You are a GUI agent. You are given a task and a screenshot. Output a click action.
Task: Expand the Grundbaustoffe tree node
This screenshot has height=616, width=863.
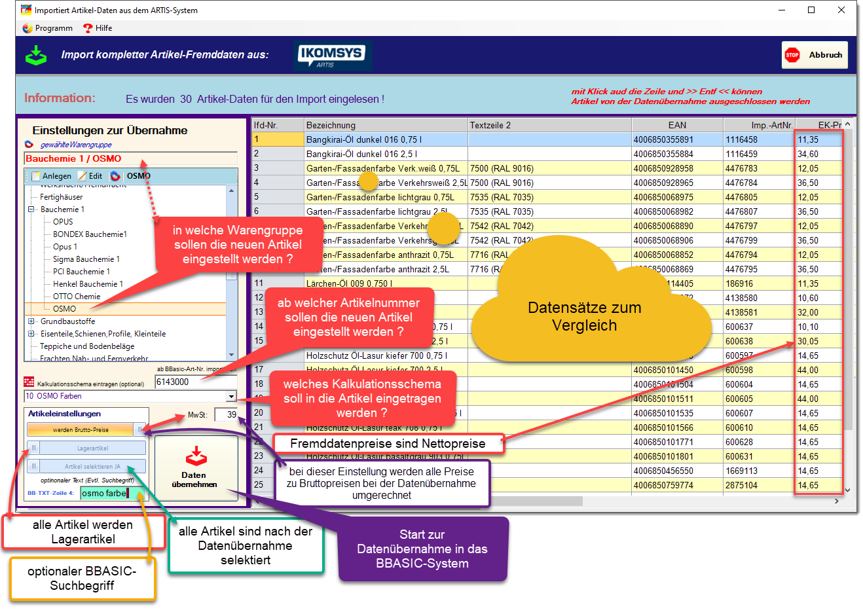click(x=31, y=321)
